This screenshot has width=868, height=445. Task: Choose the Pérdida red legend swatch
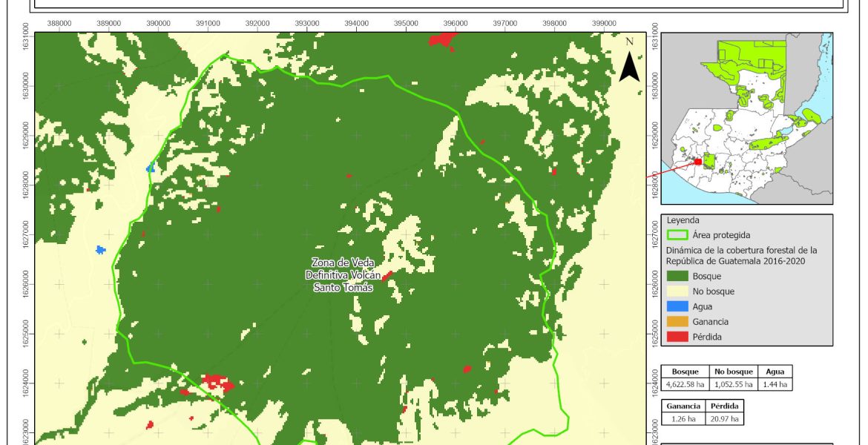677,337
